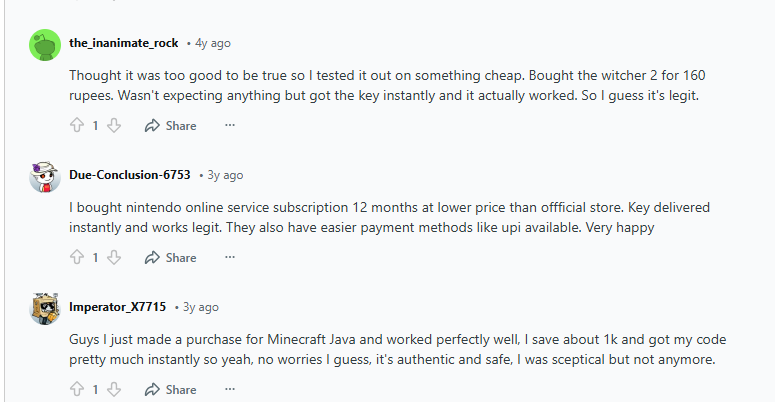775x402 pixels.
Task: Share Imperator_X7715's Minecraft Java comment
Action: point(170,389)
